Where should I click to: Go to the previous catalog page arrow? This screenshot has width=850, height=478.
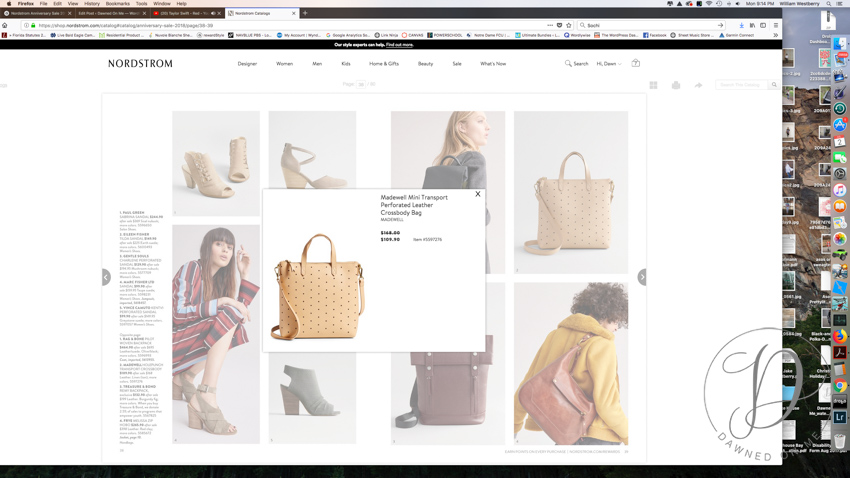click(106, 277)
